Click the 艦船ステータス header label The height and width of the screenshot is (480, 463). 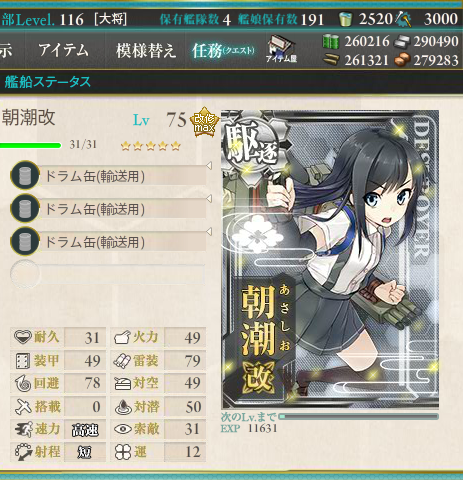pyautogui.click(x=48, y=82)
